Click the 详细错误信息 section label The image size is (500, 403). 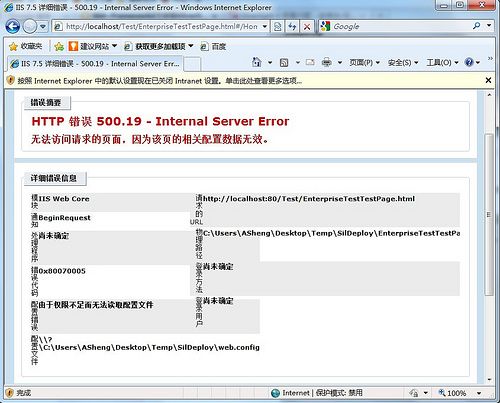tap(54, 178)
